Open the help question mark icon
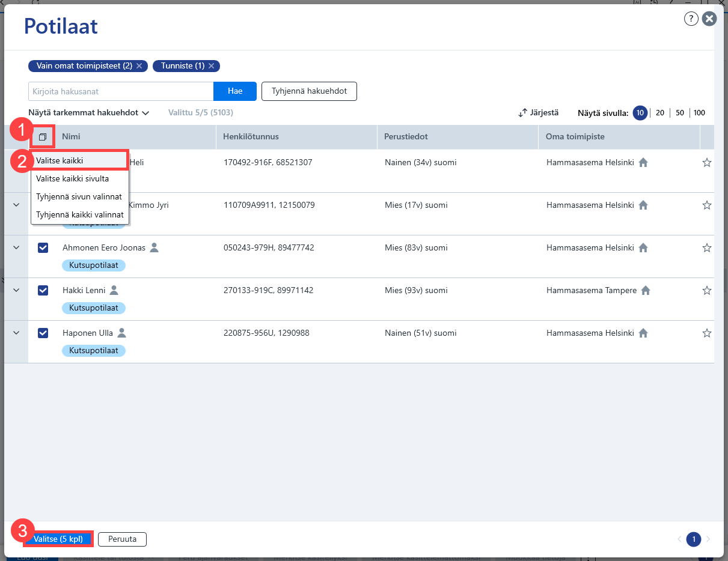The height and width of the screenshot is (561, 728). 691,19
